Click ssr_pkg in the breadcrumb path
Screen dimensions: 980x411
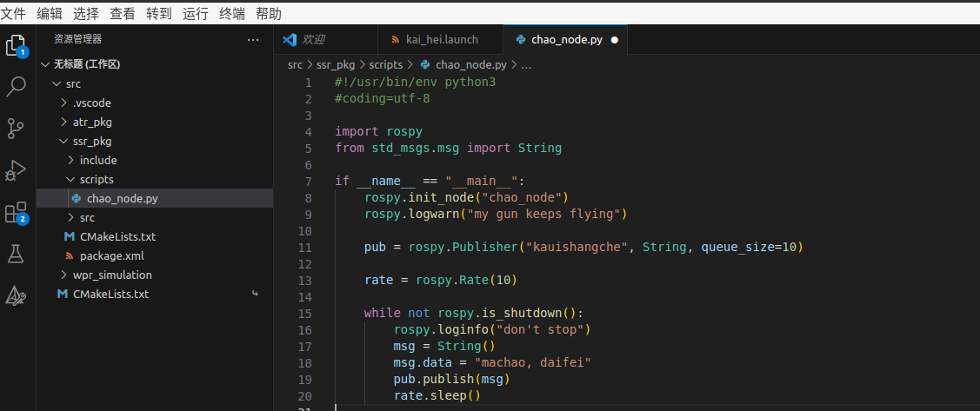pos(335,64)
